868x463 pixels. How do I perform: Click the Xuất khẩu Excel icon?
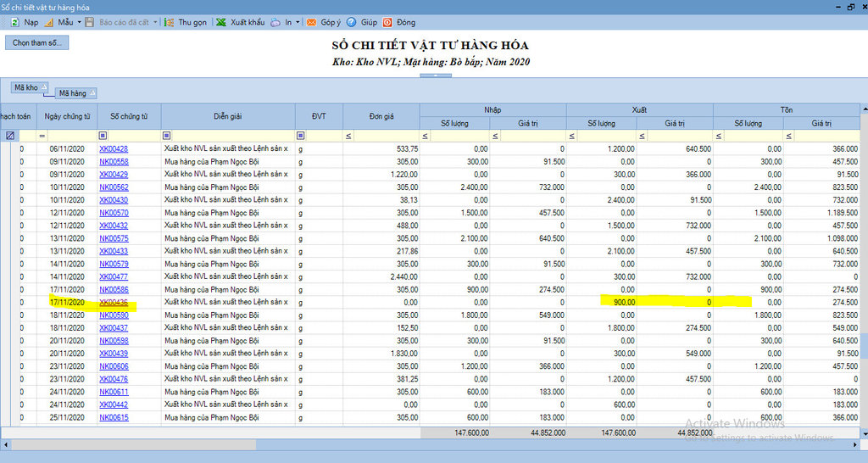click(221, 22)
